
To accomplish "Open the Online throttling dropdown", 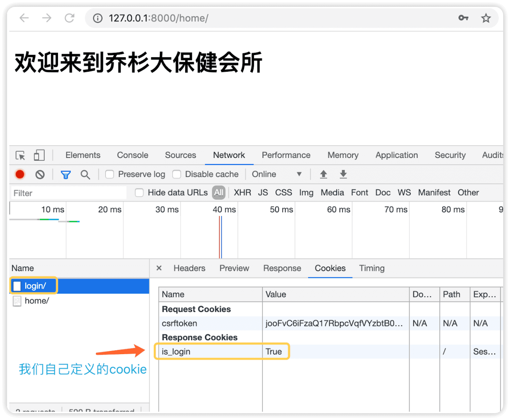I will [277, 174].
